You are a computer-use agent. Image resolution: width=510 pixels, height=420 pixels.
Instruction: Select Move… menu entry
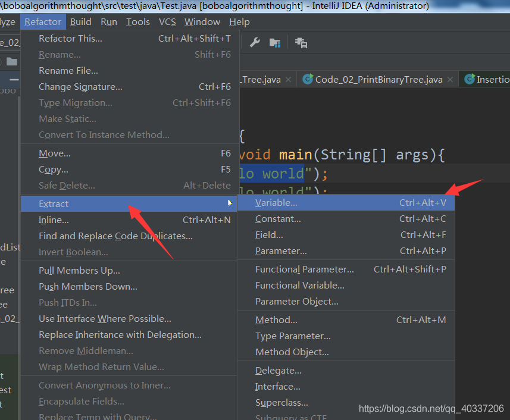pyautogui.click(x=130, y=153)
